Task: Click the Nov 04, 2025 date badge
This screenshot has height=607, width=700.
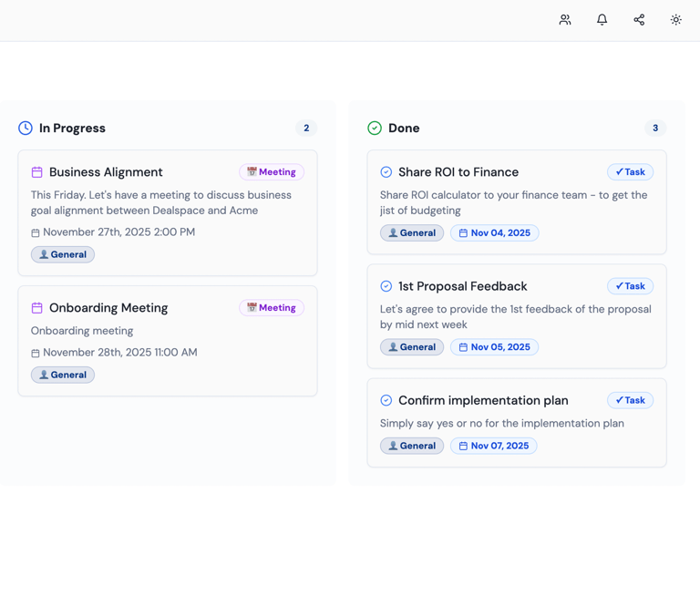Action: [x=494, y=233]
